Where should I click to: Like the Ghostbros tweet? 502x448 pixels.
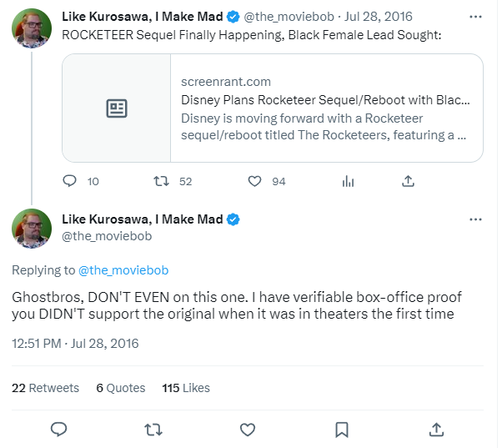[x=248, y=429]
